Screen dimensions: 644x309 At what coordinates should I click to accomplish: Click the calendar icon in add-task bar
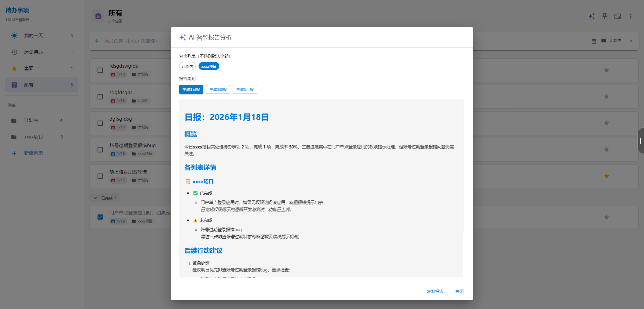click(x=594, y=41)
